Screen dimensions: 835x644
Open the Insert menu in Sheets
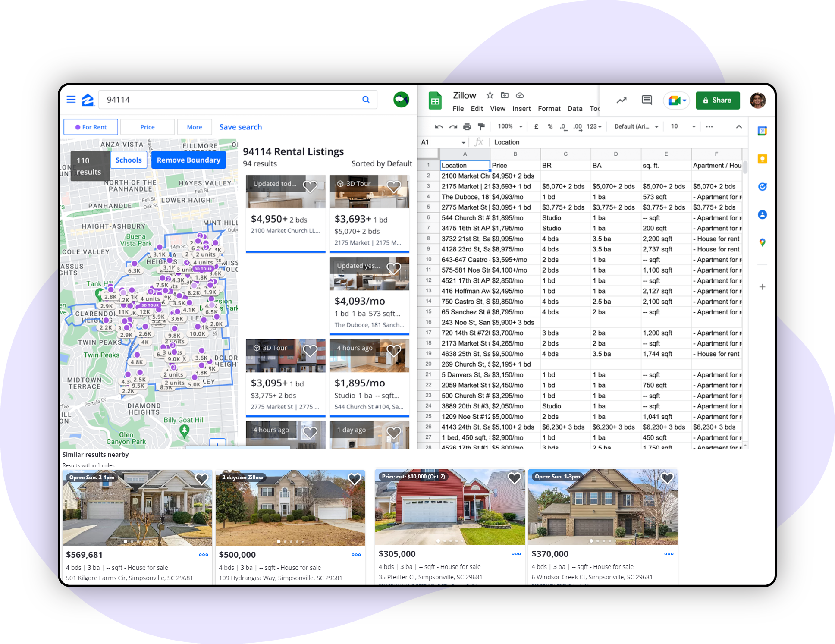pyautogui.click(x=521, y=109)
